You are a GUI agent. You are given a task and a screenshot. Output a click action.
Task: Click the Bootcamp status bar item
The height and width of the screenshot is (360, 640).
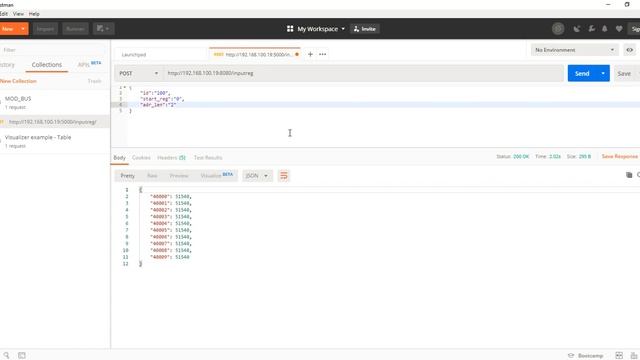click(586, 356)
